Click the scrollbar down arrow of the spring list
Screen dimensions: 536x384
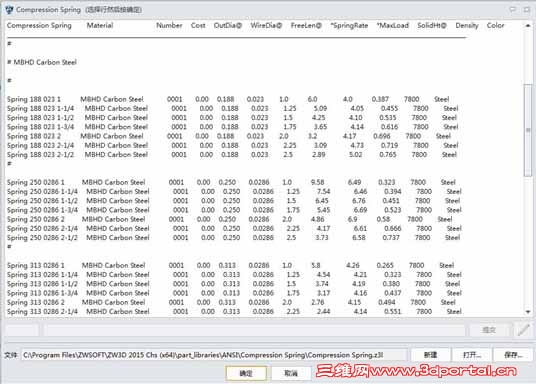tap(528, 312)
